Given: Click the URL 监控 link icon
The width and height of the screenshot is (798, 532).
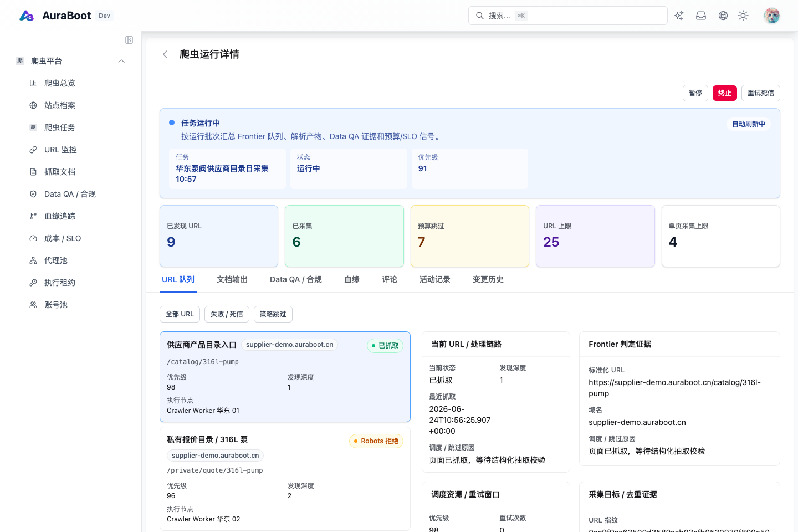Looking at the screenshot, I should click(x=33, y=150).
